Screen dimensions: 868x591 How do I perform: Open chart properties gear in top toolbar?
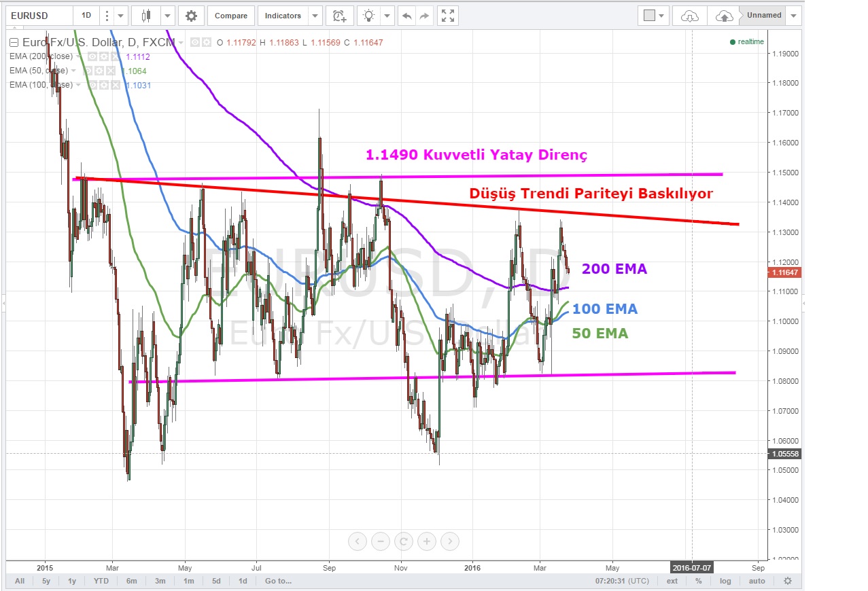pyautogui.click(x=191, y=16)
